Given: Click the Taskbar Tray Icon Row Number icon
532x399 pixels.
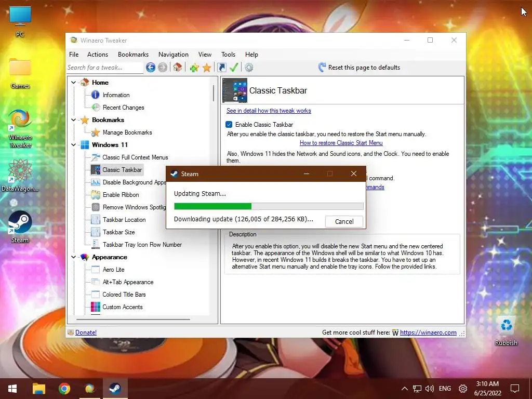Looking at the screenshot, I should pos(96,245).
